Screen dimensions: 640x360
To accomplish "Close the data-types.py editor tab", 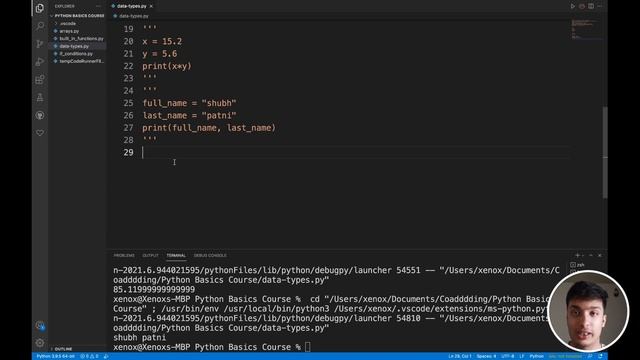I will [x=151, y=6].
